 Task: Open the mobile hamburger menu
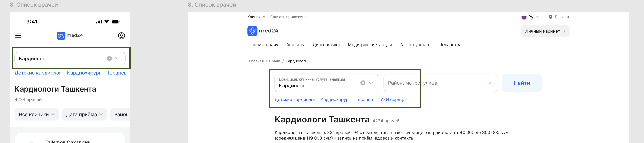click(x=18, y=36)
